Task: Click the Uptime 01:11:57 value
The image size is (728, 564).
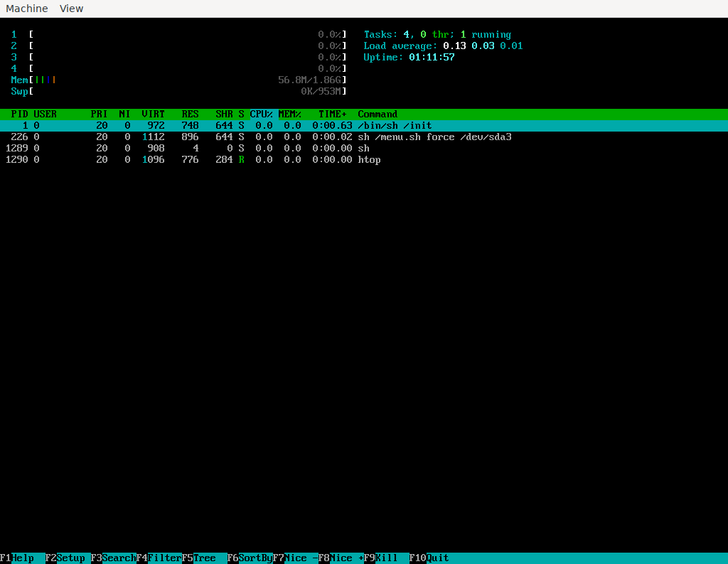Action: (x=432, y=57)
